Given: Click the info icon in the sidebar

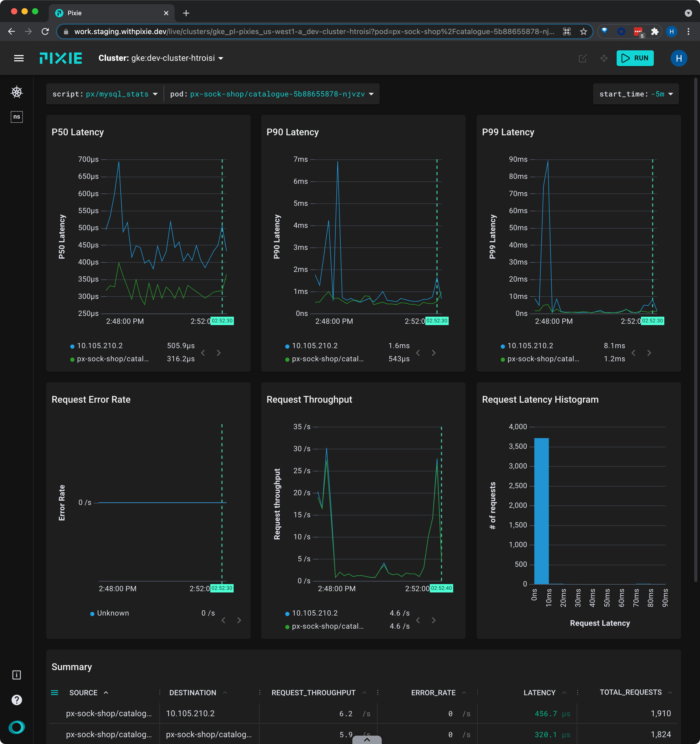Looking at the screenshot, I should (17, 675).
